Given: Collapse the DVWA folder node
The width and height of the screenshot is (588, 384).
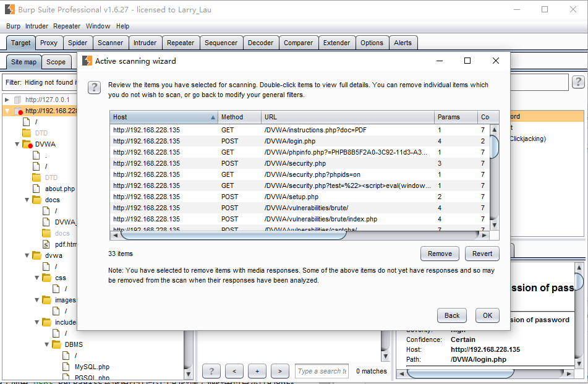Looking at the screenshot, I should click(17, 144).
